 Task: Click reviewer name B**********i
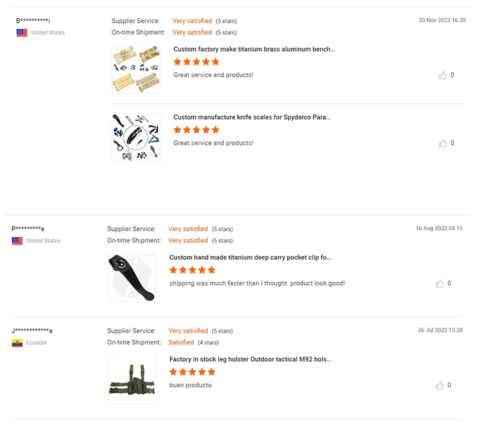click(x=33, y=21)
